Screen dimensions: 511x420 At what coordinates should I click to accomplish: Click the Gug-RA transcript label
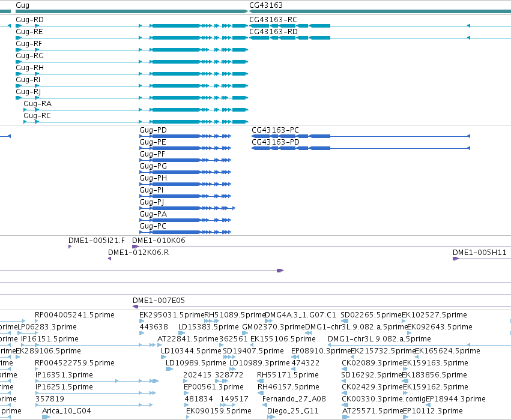[37, 104]
